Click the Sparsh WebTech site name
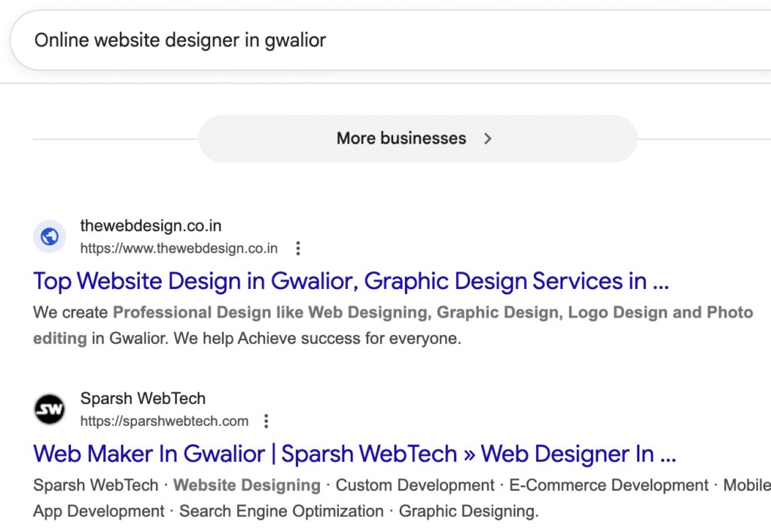The image size is (771, 532). (143, 398)
